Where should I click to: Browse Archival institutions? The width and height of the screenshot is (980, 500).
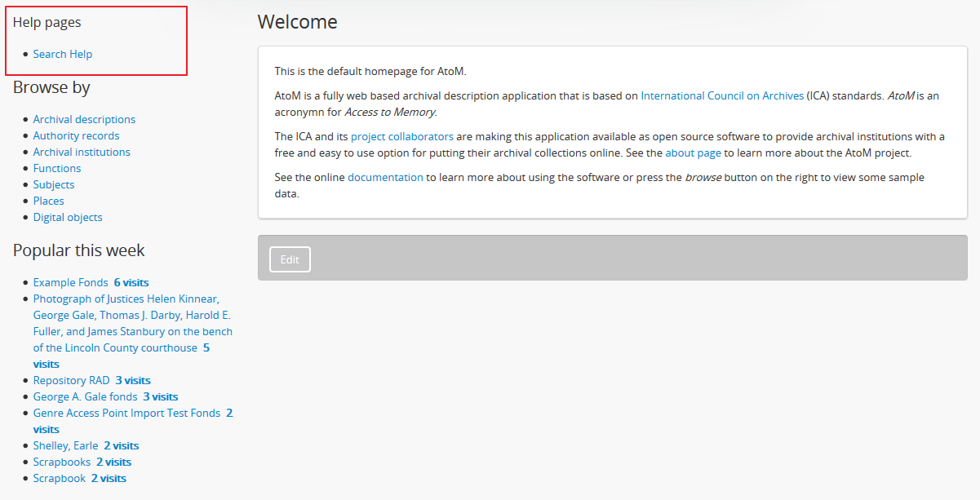pos(82,152)
